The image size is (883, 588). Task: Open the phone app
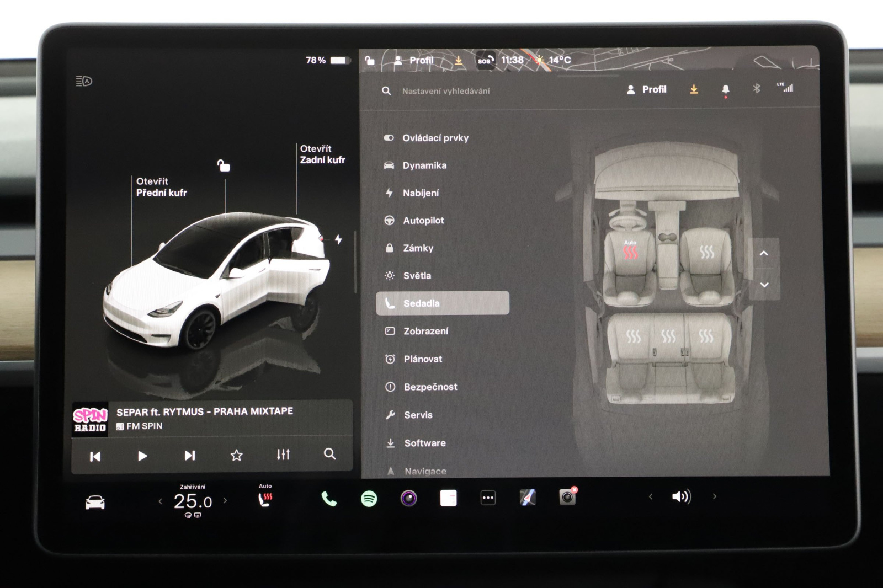[329, 499]
